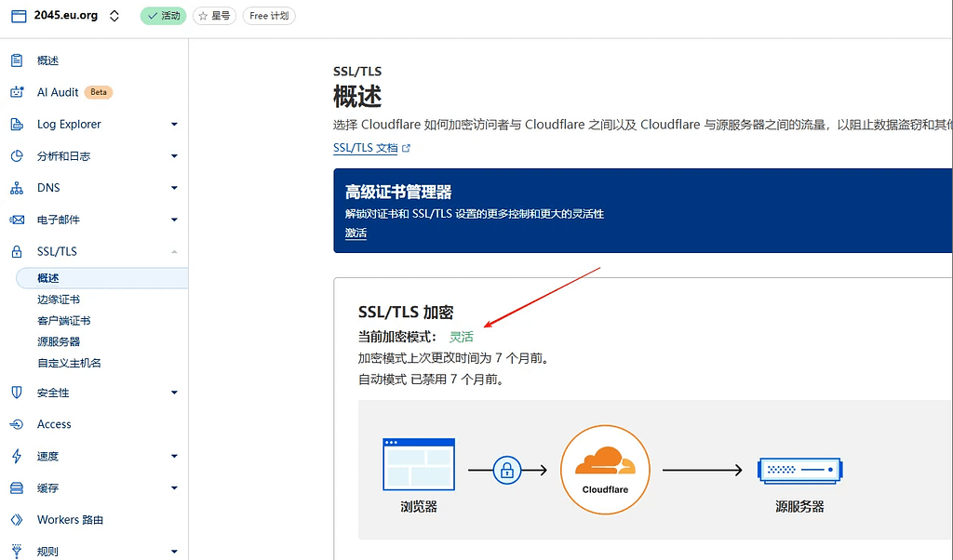Image resolution: width=953 pixels, height=560 pixels.
Task: Toggle the Free 计划 badge
Action: coord(268,15)
